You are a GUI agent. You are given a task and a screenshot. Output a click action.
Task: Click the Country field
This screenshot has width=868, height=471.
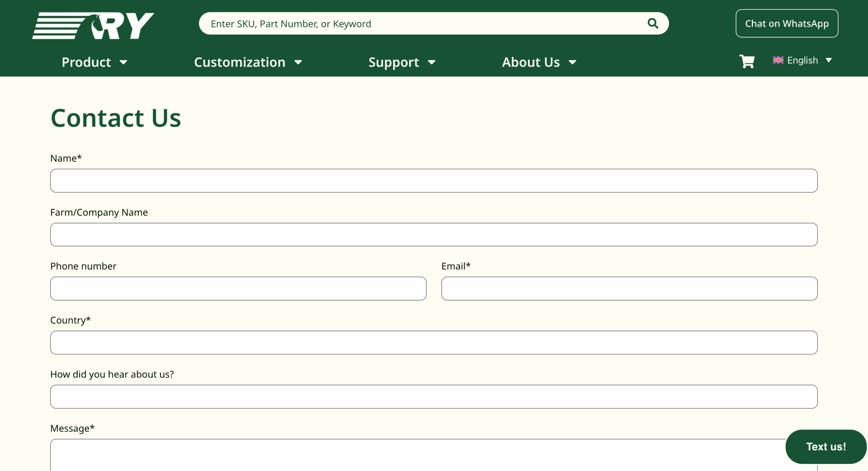434,342
